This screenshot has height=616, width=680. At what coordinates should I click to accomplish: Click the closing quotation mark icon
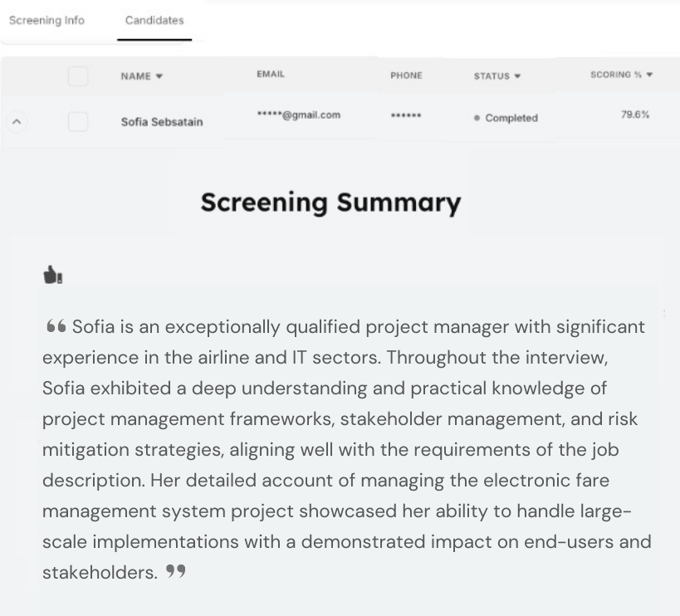175,571
